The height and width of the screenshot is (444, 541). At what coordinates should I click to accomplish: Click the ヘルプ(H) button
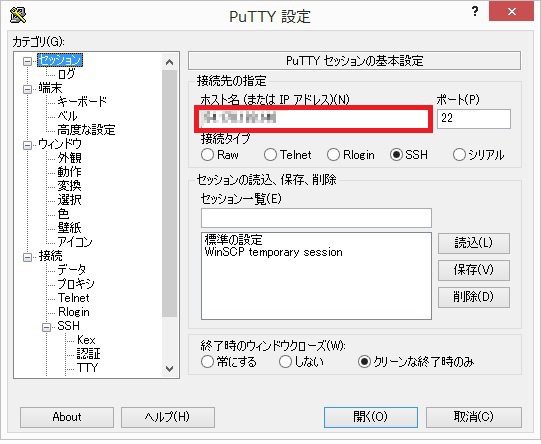pyautogui.click(x=168, y=417)
